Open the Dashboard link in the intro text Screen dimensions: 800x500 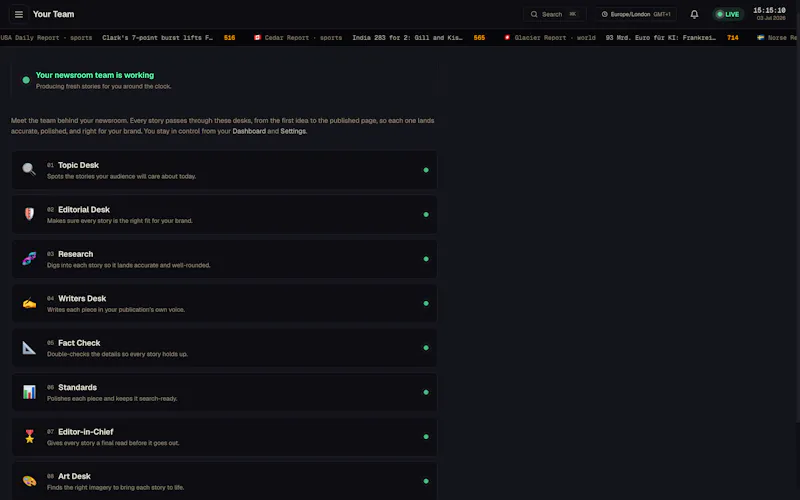tap(249, 131)
